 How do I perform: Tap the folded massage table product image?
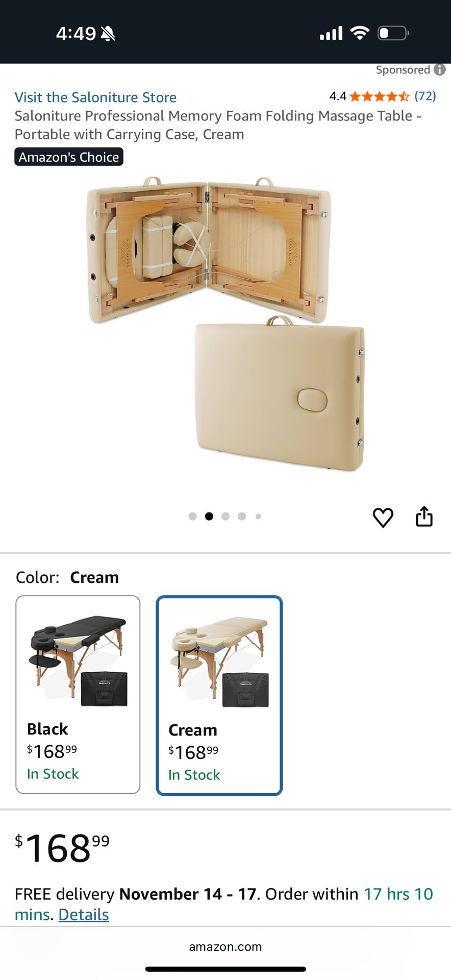[224, 324]
